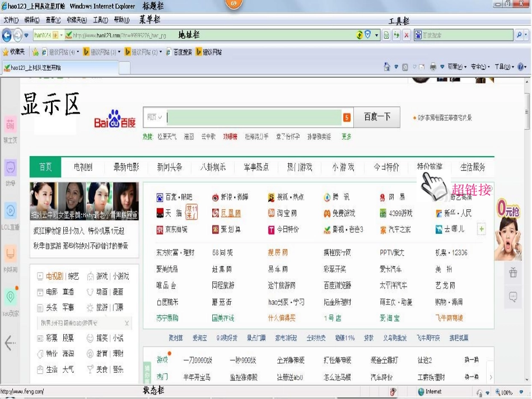Expand the 建议网站 (3) favorites dropdown
The width and height of the screenshot is (532, 399).
click(119, 52)
